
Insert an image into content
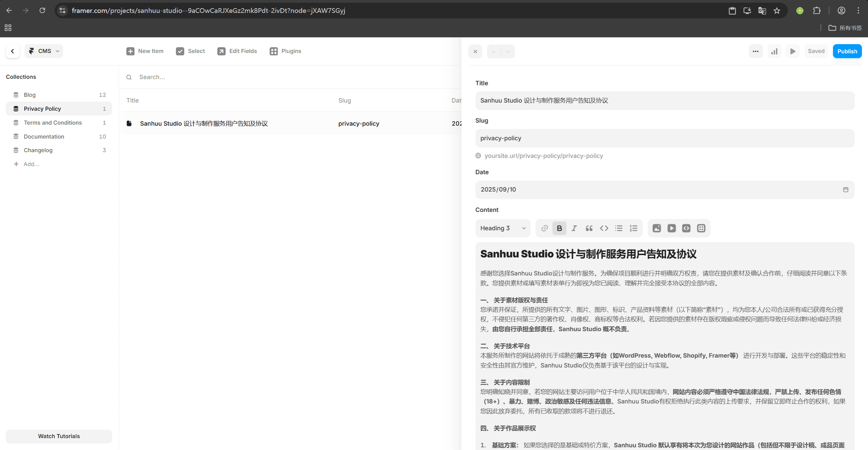[x=657, y=228]
